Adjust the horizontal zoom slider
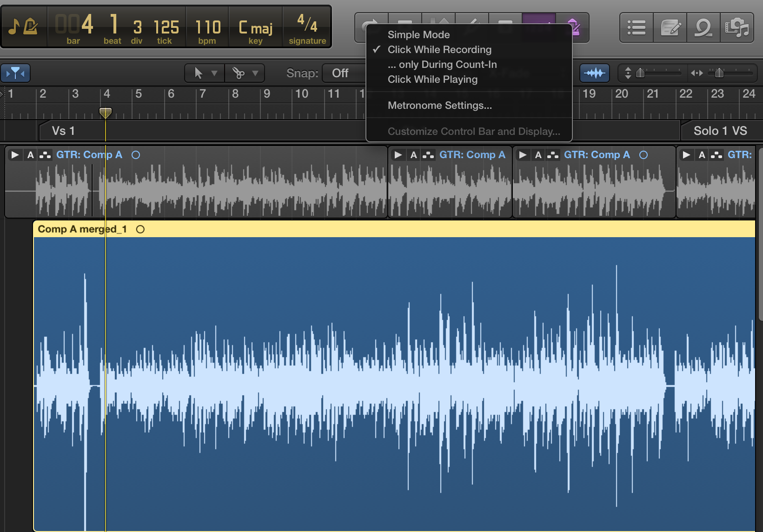 click(x=719, y=73)
